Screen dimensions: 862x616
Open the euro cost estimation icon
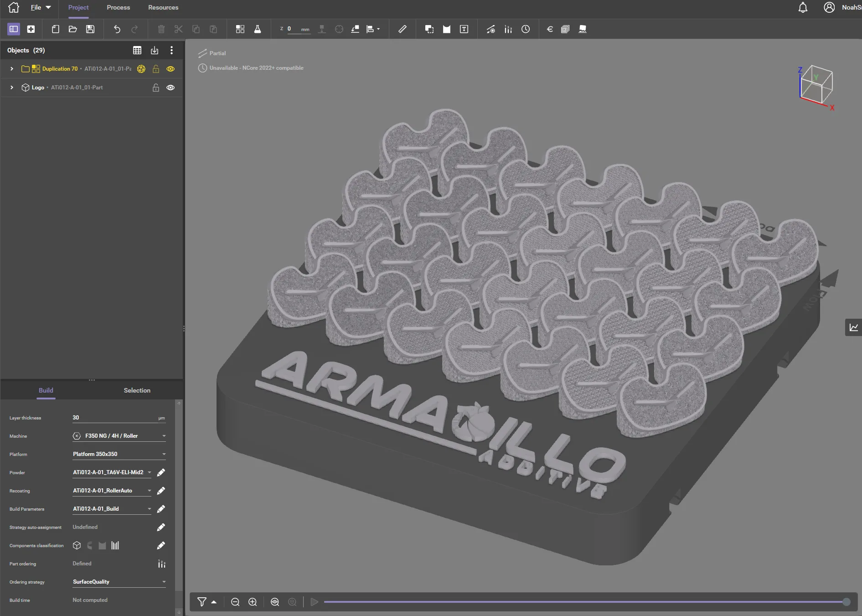[x=550, y=29]
